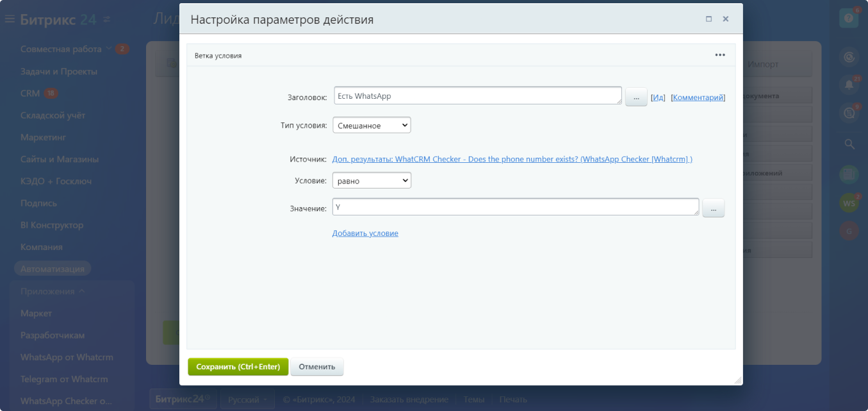Open the chat messages icon in right panel
This screenshot has width=868, height=411.
(x=849, y=113)
